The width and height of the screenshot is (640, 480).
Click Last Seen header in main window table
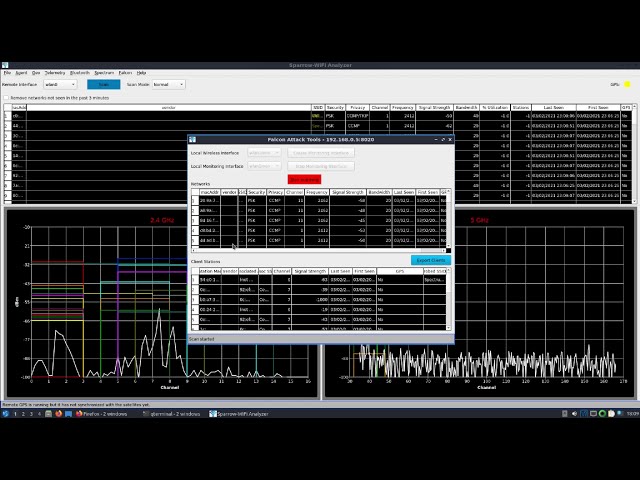553,108
